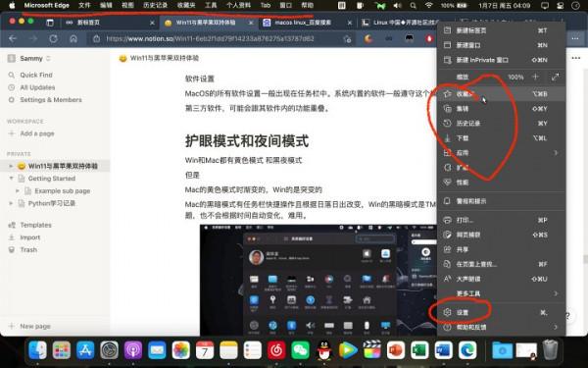Screen dimensions: 588x368
Task: Close the macos linux_百度搜索 tab
Action: point(350,23)
